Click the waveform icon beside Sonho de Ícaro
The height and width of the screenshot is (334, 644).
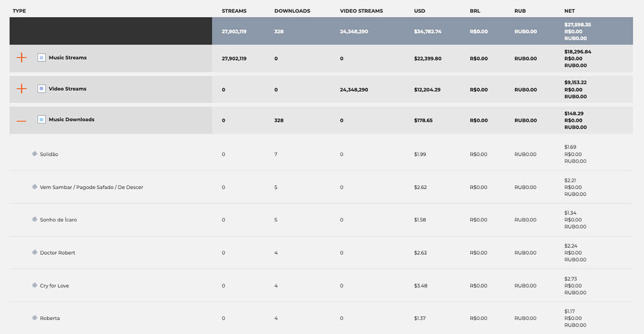point(35,220)
